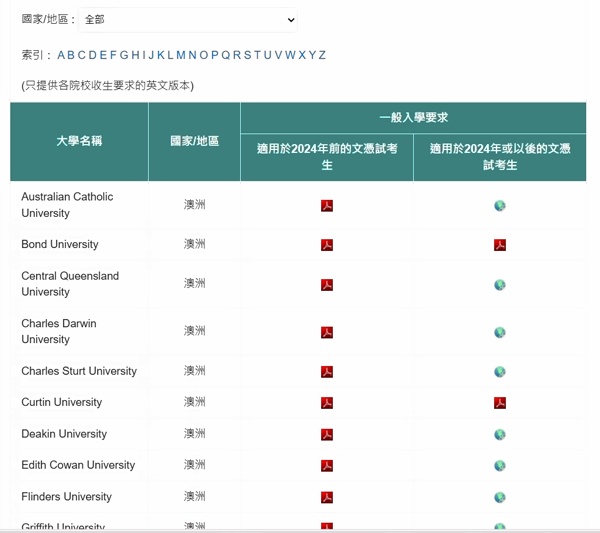This screenshot has width=600, height=533.
Task: Open Deakin University 2024-onwards globe icon
Action: point(500,434)
